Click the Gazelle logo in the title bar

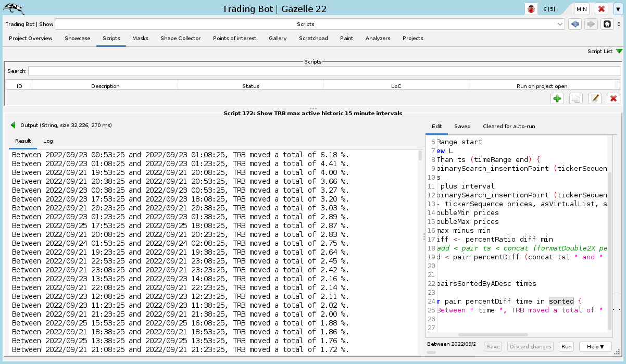pyautogui.click(x=14, y=8)
